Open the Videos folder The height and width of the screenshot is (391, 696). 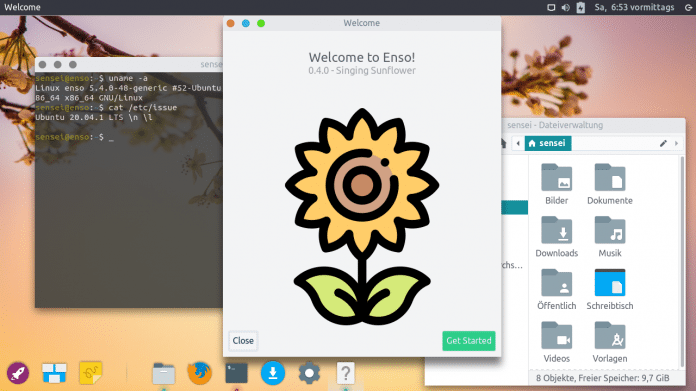pos(557,342)
